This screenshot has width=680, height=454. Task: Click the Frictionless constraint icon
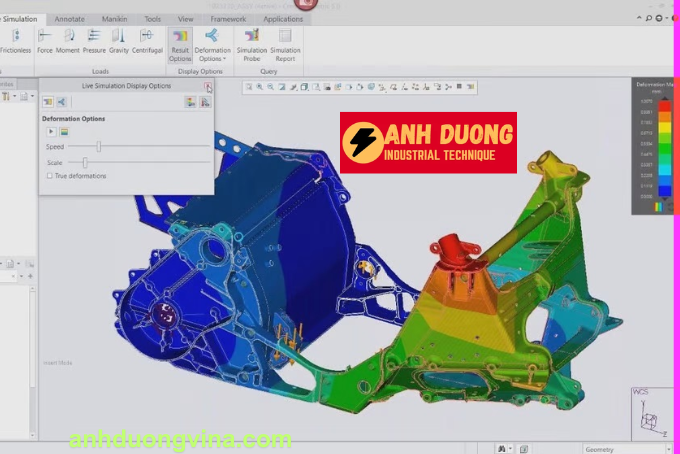coord(15,39)
